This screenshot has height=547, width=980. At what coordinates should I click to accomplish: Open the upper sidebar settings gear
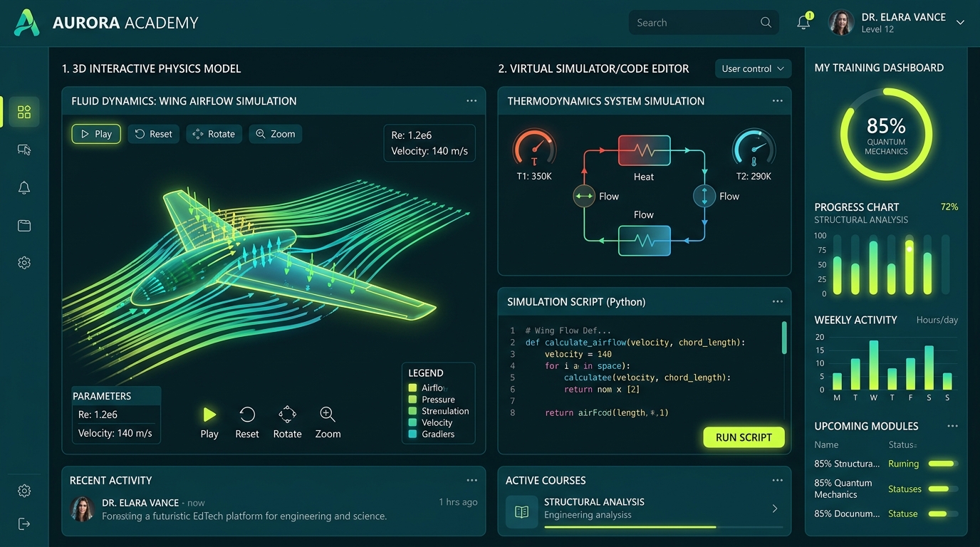click(24, 263)
